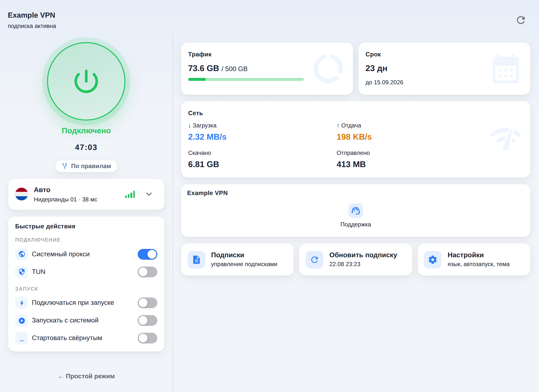This screenshot has width=539, height=392.
Task: Click the traffic ring chart icon
Action: point(328,69)
